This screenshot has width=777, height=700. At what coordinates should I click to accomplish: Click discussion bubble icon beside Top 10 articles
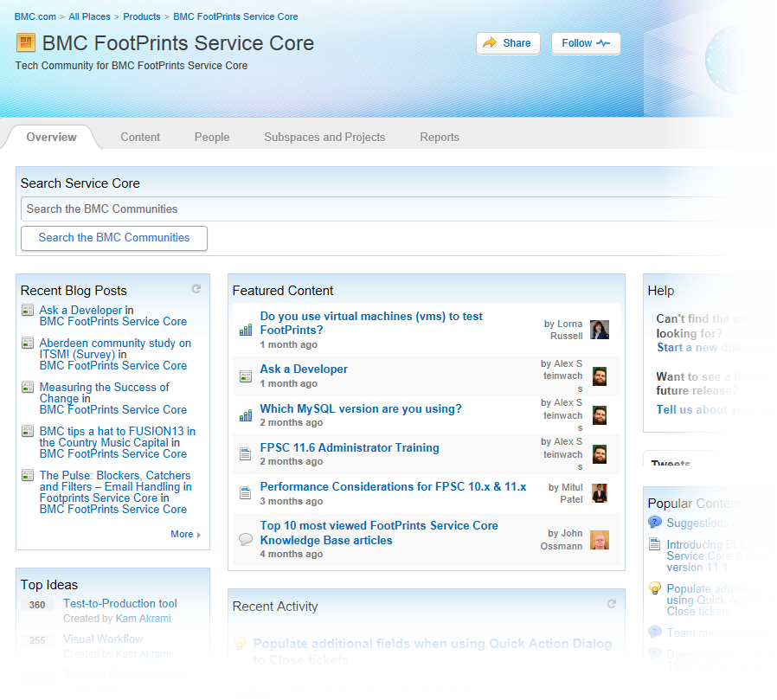(x=246, y=539)
